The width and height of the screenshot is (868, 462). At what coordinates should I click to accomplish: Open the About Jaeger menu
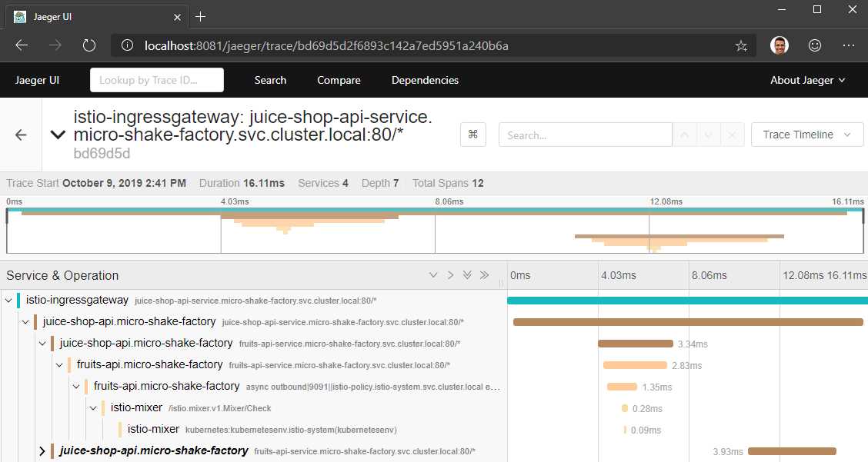(807, 80)
